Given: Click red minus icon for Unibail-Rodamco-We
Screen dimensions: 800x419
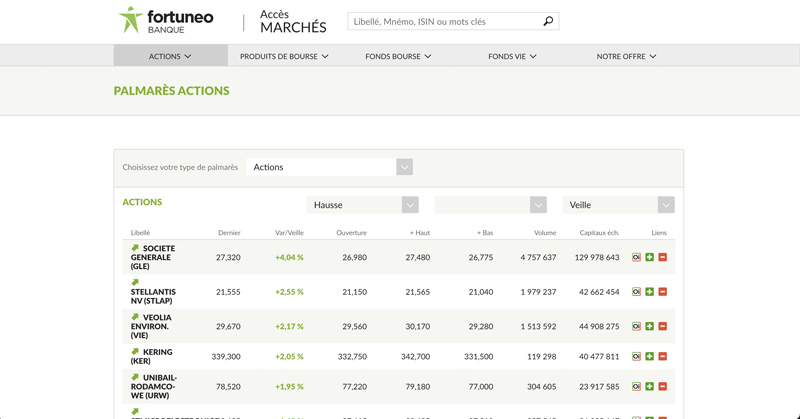Looking at the screenshot, I should [x=663, y=386].
